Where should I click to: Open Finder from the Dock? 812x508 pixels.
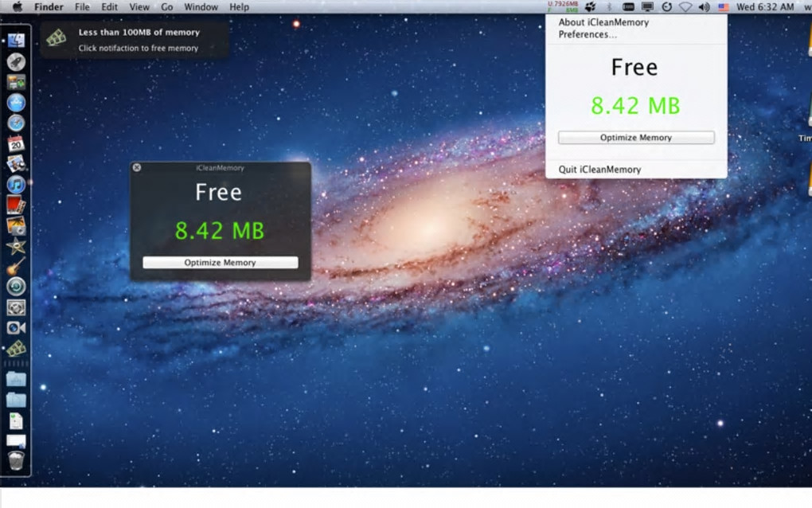(16, 41)
